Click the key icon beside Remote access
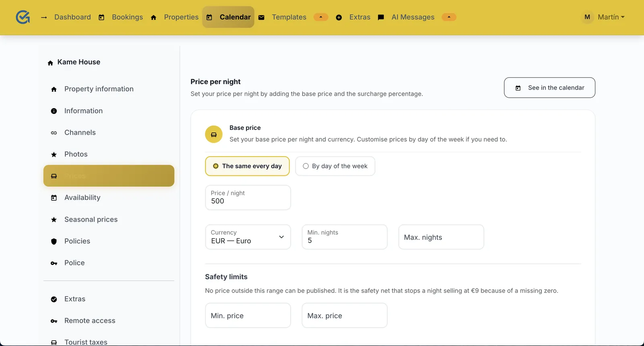This screenshot has height=346, width=644. coord(54,321)
